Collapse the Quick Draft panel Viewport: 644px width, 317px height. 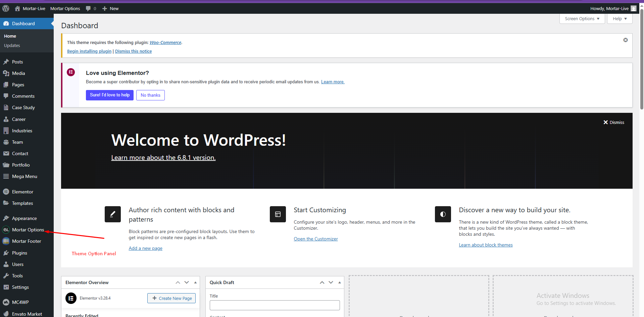pyautogui.click(x=340, y=282)
